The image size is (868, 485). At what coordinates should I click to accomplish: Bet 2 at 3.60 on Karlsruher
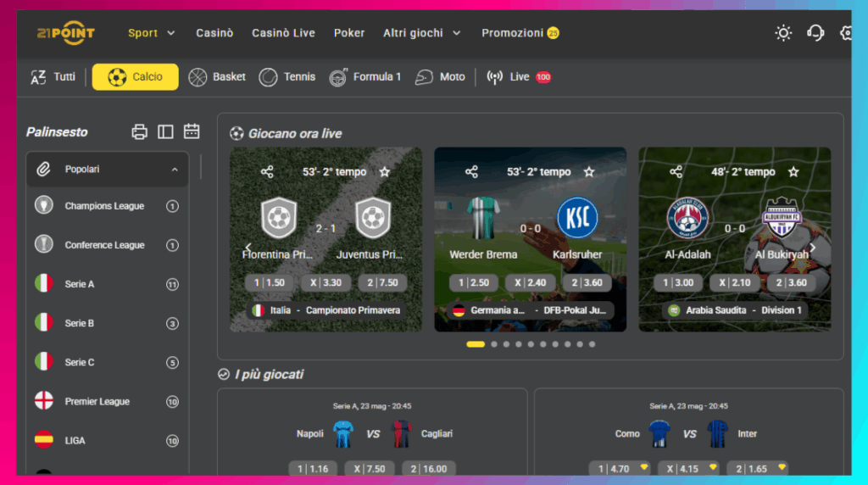tap(587, 283)
